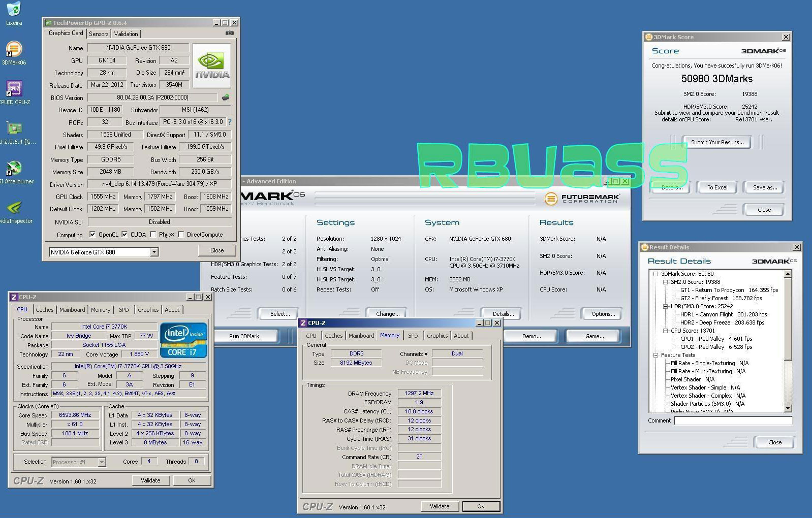Click the 3DMark Score window title icon
Screen dimensions: 812x518
click(648, 37)
